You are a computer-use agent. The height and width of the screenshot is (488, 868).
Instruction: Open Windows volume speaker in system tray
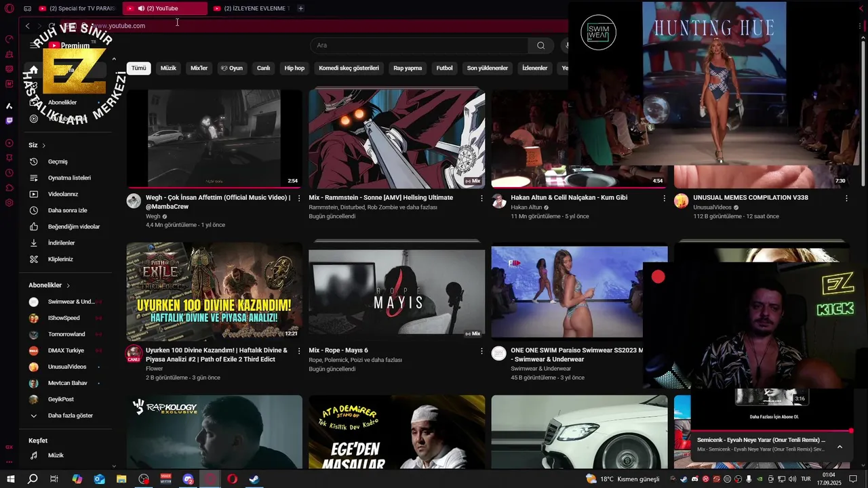791,479
